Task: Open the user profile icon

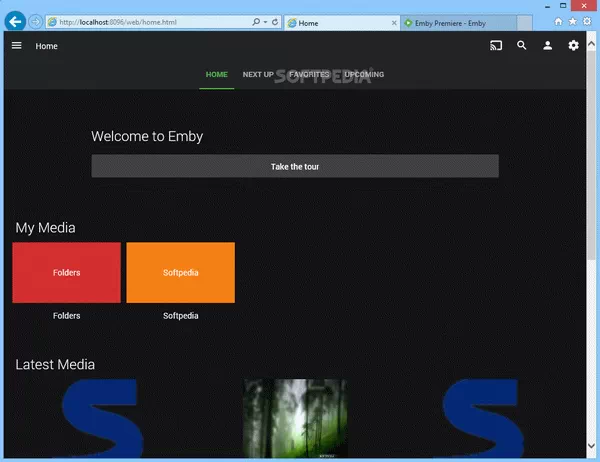Action: coord(548,46)
